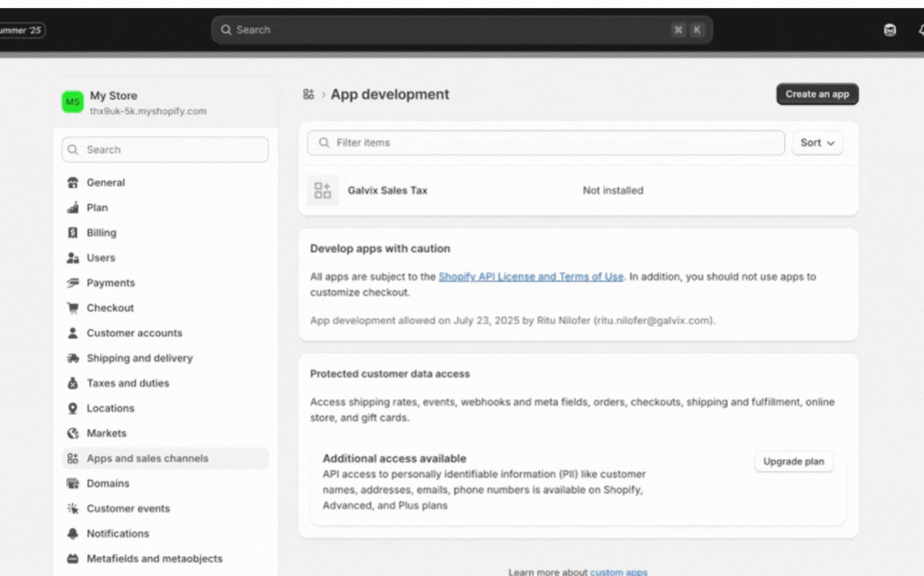This screenshot has width=924, height=576.
Task: Open Notifications settings
Action: tap(165, 534)
